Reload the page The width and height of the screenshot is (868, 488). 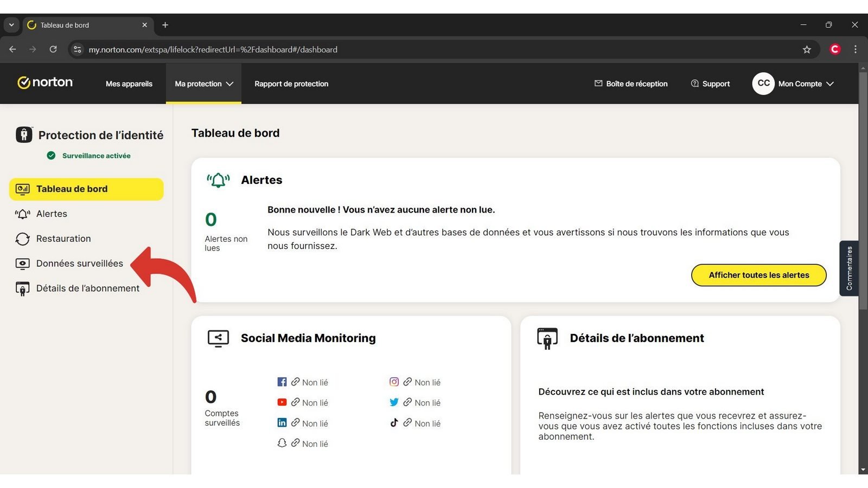point(53,49)
